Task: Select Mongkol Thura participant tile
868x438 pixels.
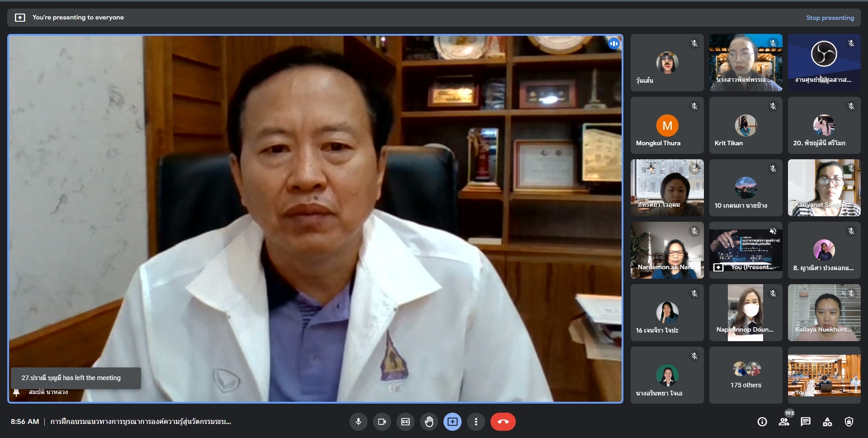Action: click(x=667, y=125)
